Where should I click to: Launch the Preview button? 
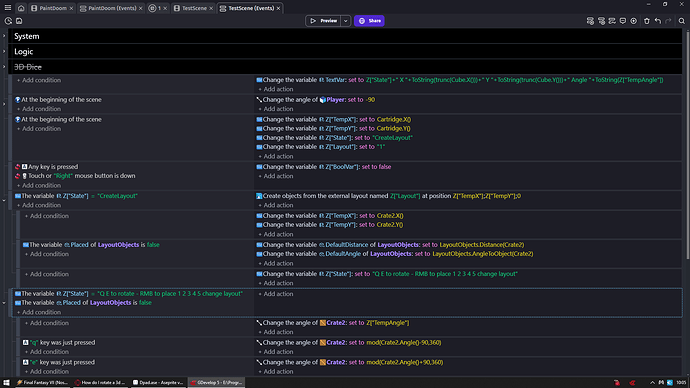click(x=323, y=21)
